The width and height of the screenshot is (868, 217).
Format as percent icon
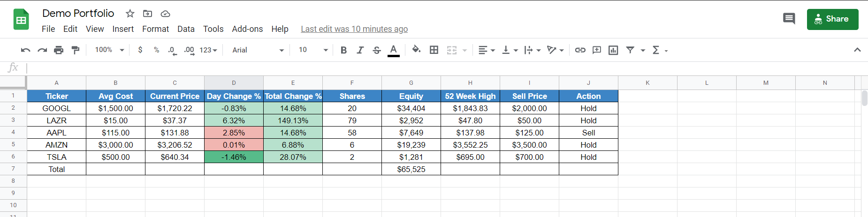pos(156,50)
